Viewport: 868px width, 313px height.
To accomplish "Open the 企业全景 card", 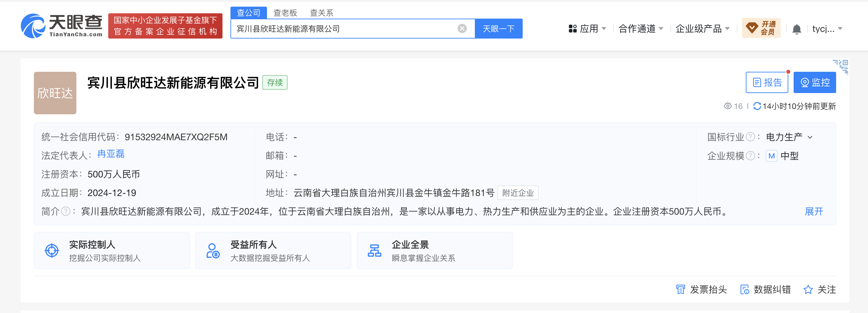I will [435, 251].
